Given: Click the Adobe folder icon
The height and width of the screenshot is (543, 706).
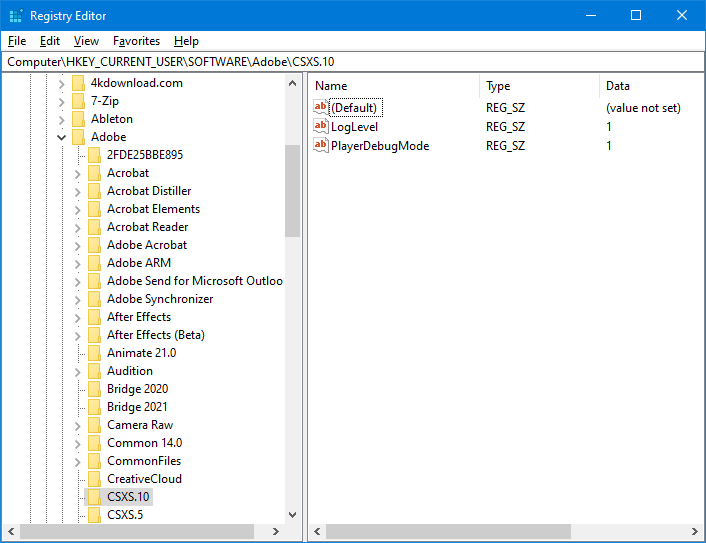Looking at the screenshot, I should coord(78,137).
